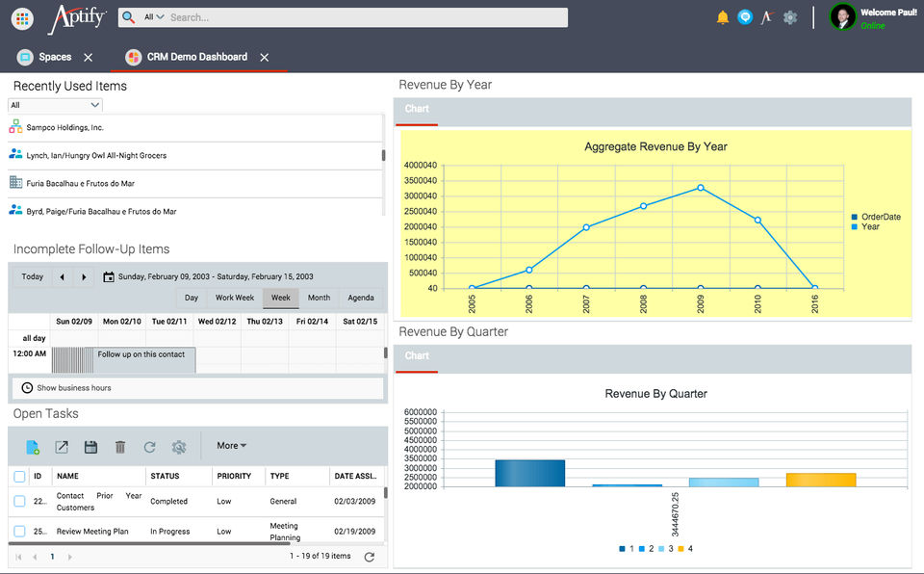
Task: Select checkbox for Contact Prior Year Customers
Action: click(x=19, y=501)
